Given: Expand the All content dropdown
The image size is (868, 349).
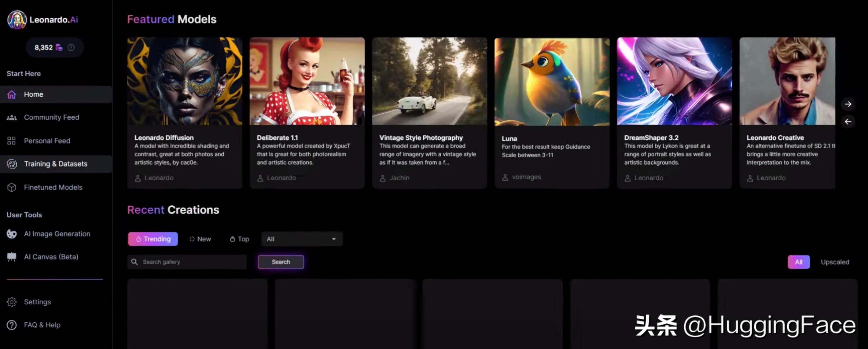Looking at the screenshot, I should [300, 239].
